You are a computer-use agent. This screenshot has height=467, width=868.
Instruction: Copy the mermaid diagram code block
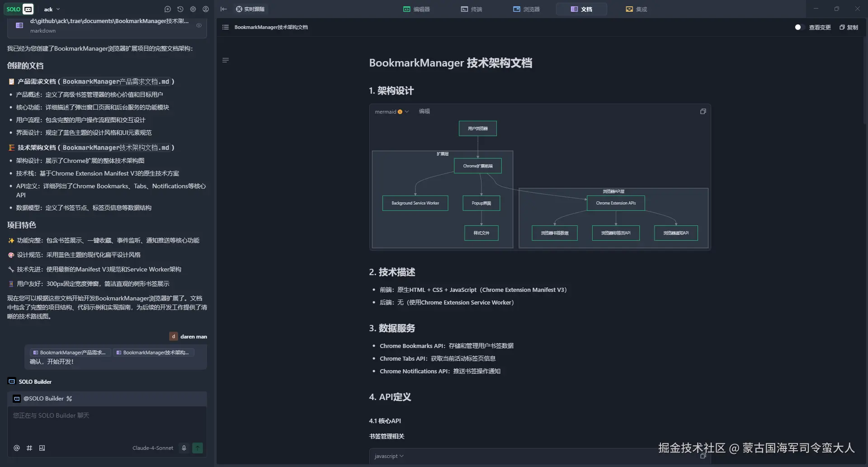click(x=703, y=111)
